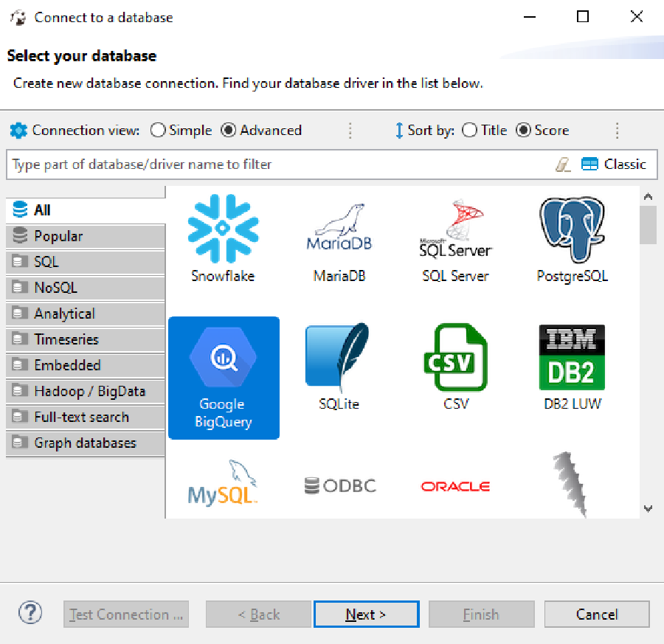Screen dimensions: 664x644
Task: Open the Classic view dropdown
Action: coord(614,165)
